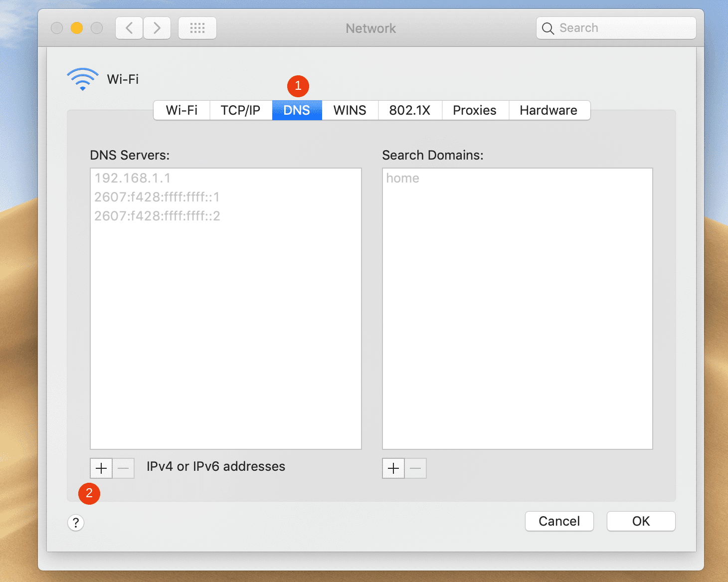
Task: Open the Proxies tab
Action: coord(474,110)
